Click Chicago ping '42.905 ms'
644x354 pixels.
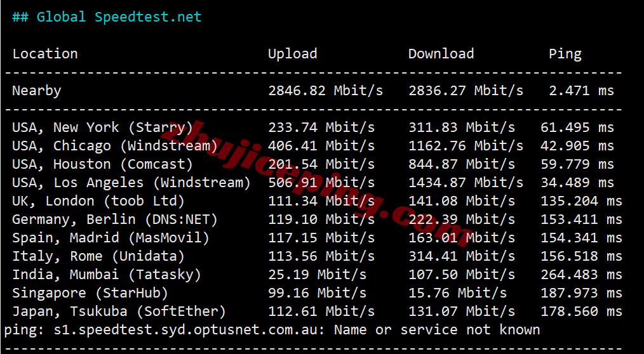coord(577,146)
